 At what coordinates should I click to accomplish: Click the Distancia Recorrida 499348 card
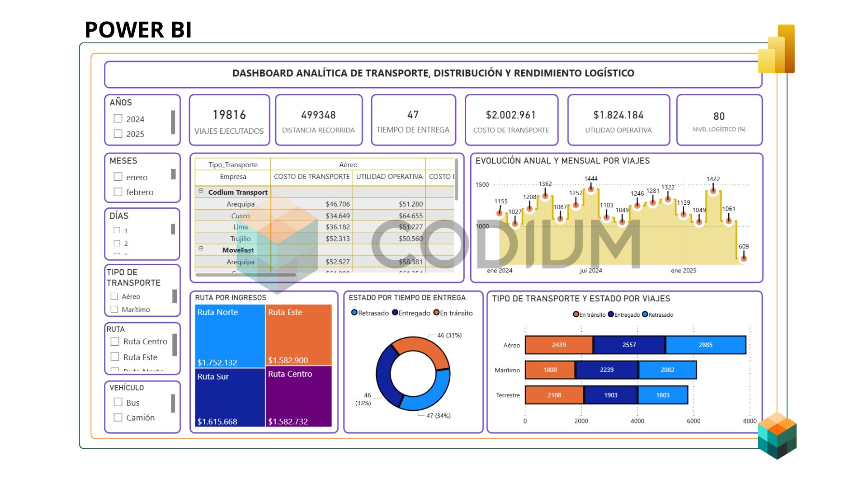(319, 120)
